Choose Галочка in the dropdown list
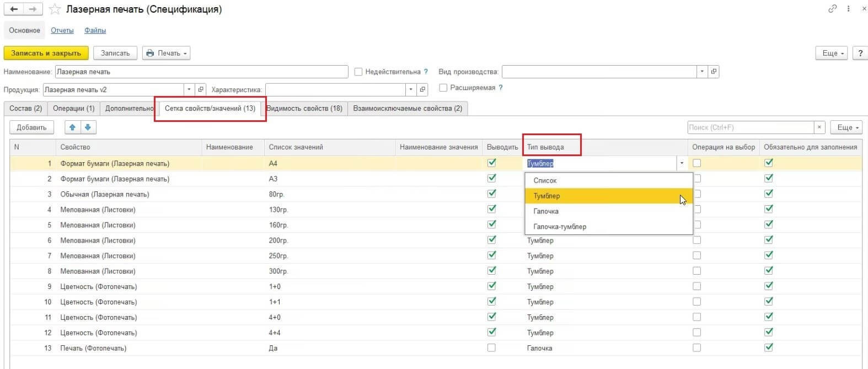The height and width of the screenshot is (369, 868). pos(609,211)
